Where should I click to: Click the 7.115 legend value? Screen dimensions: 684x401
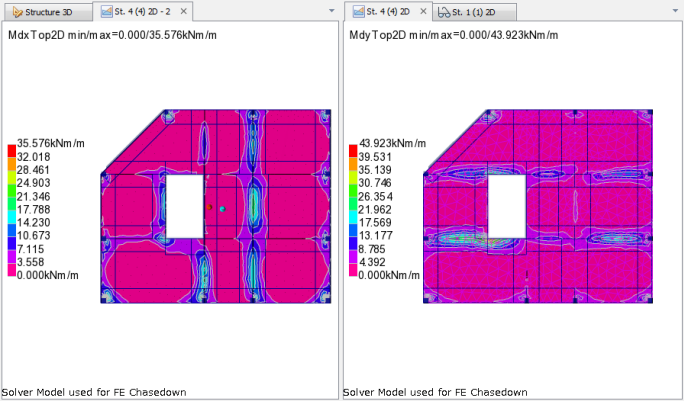[x=30, y=249]
